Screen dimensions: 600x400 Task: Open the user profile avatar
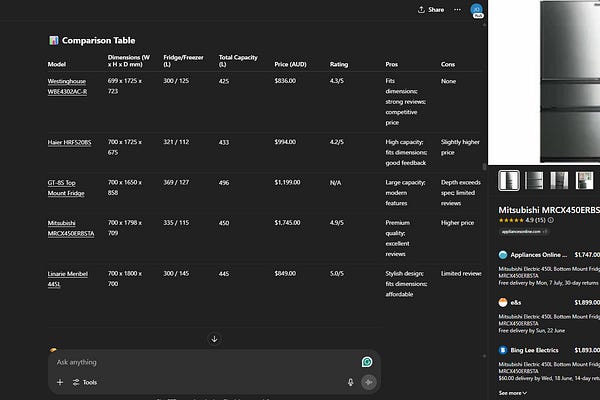(476, 10)
